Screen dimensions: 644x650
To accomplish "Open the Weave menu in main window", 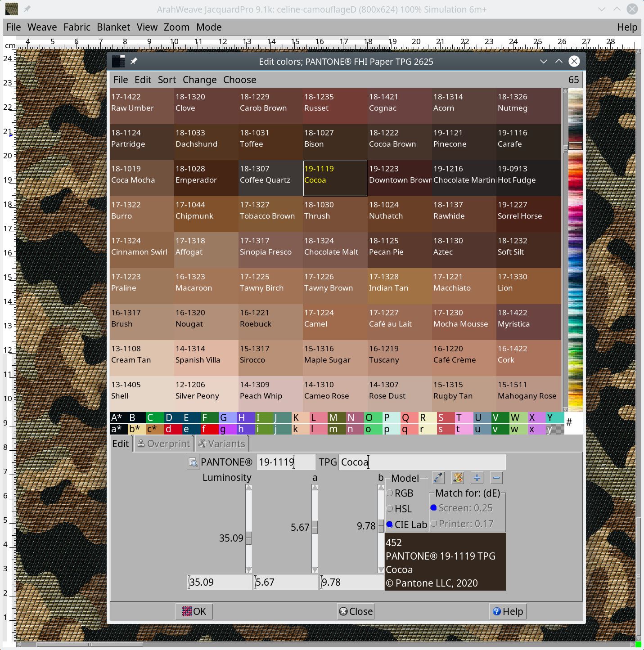I will 42,27.
